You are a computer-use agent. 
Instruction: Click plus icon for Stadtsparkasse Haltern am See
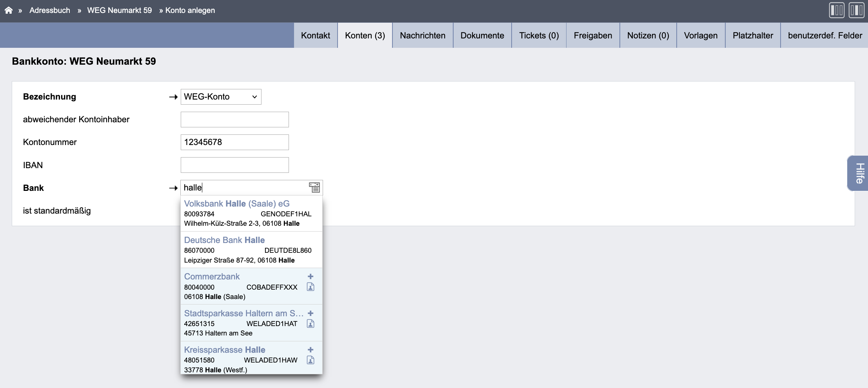pyautogui.click(x=311, y=313)
